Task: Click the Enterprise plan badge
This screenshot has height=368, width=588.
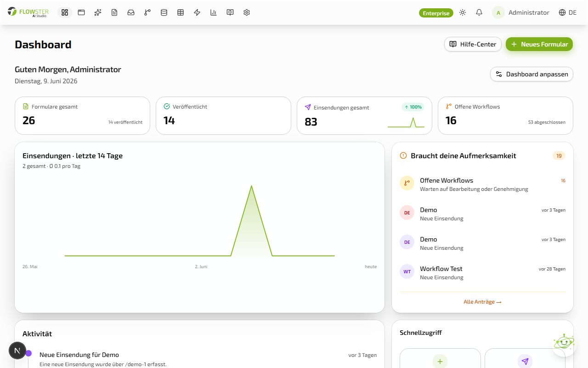Action: click(x=436, y=13)
